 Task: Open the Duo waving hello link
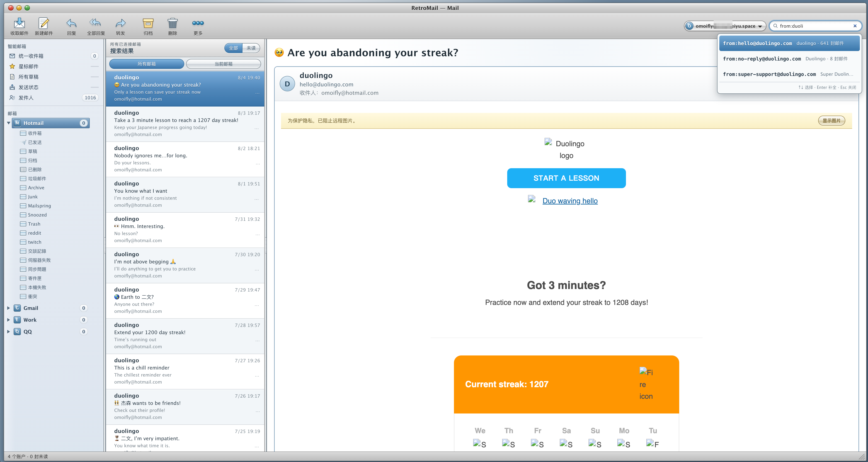coord(570,201)
